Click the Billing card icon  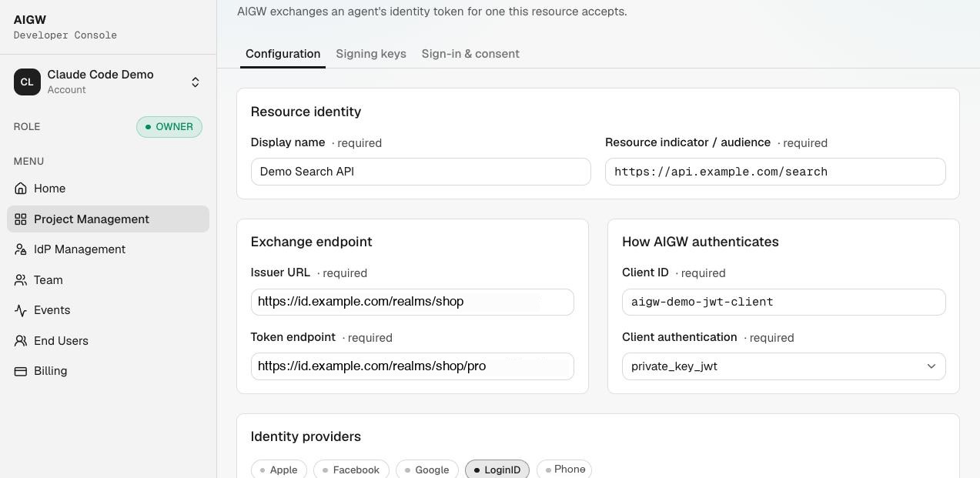coord(21,371)
